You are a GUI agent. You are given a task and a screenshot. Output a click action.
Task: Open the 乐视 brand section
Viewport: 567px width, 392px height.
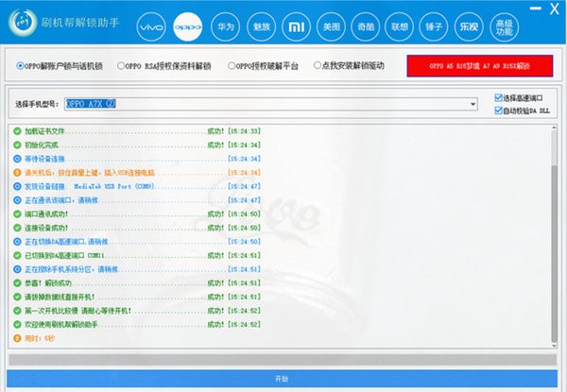pyautogui.click(x=469, y=28)
